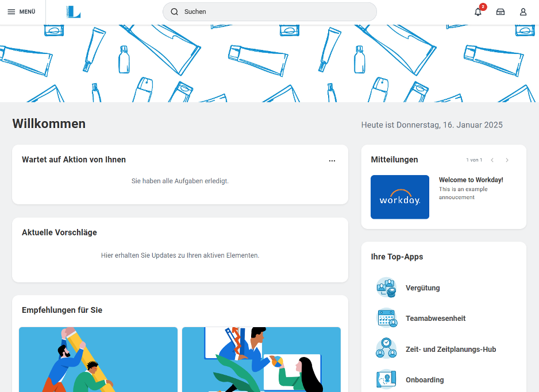Click the magnifier icon in search bar
Viewport: 539px width, 392px height.
(175, 11)
